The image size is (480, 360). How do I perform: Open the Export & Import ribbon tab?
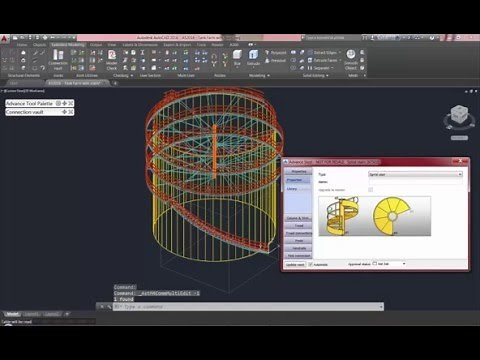(x=177, y=45)
